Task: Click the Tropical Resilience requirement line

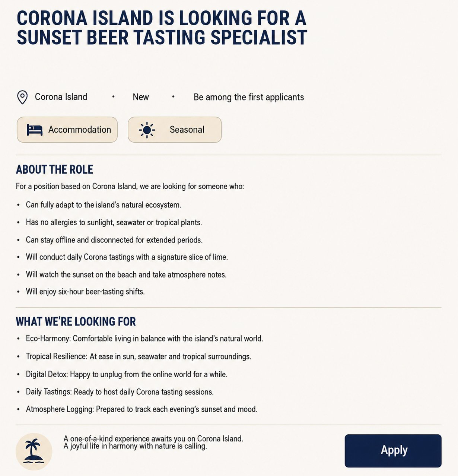Action: click(139, 356)
